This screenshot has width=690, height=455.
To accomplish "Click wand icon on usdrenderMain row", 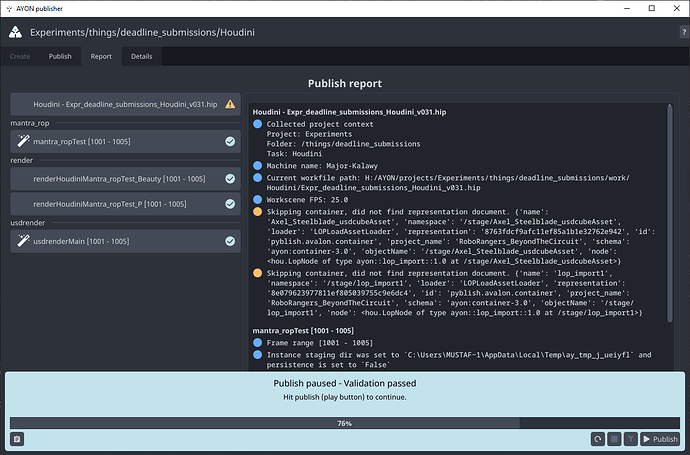I will click(x=23, y=241).
